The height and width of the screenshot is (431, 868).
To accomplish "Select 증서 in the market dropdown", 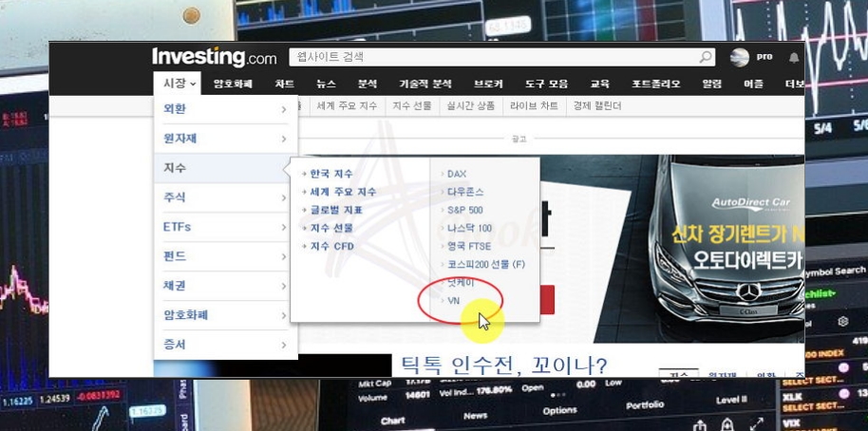I will click(x=226, y=345).
